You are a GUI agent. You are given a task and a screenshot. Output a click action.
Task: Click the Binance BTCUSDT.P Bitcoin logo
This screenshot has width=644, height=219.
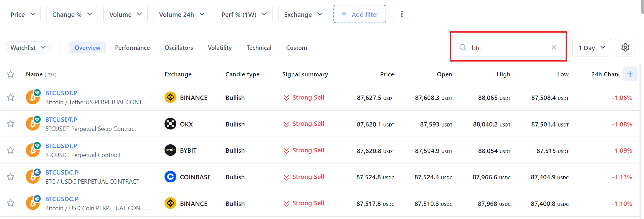click(x=33, y=98)
